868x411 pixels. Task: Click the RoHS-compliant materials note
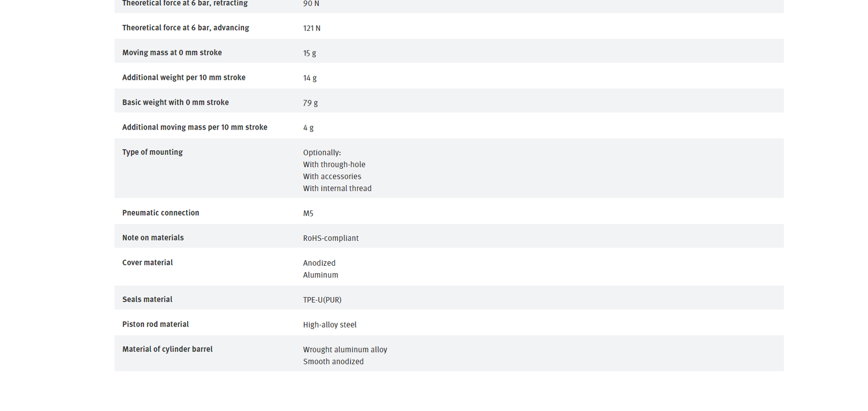[331, 239]
